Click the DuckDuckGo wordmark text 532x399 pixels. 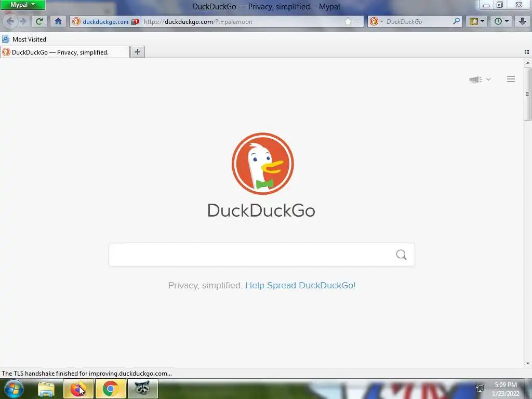tap(261, 210)
